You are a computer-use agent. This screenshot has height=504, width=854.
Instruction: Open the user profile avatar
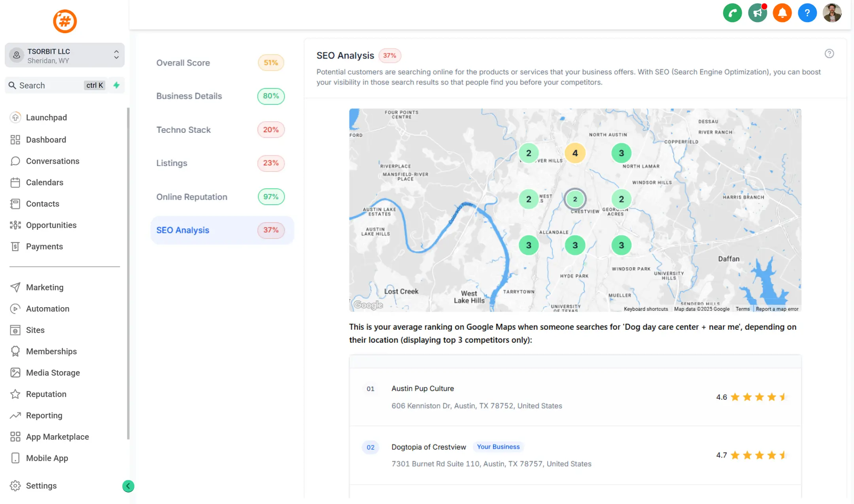coord(832,13)
